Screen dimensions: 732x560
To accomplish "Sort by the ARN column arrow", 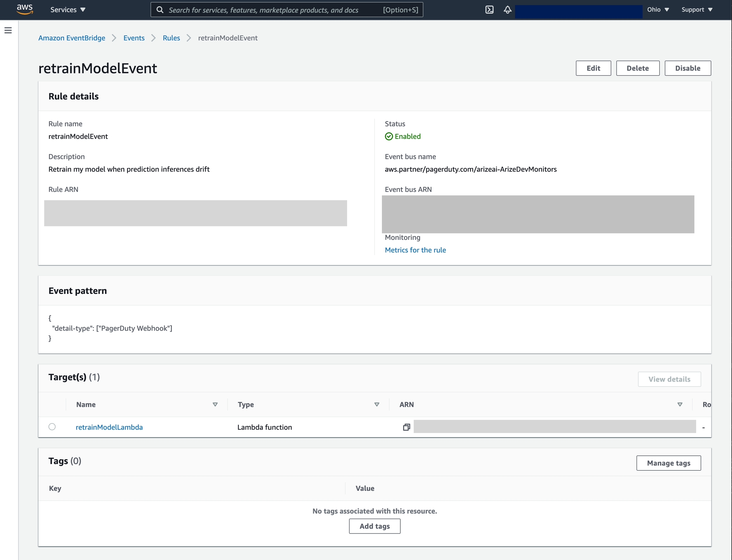I will [x=680, y=404].
